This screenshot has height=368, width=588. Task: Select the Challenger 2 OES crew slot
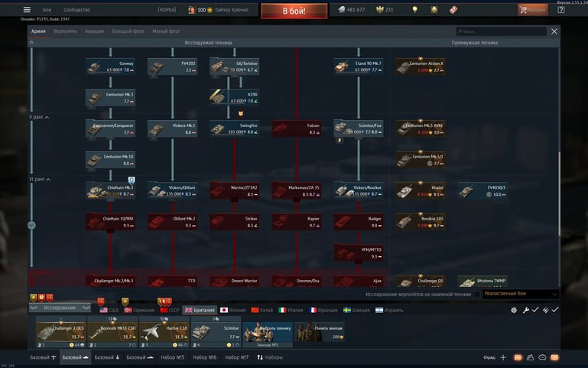click(60, 331)
